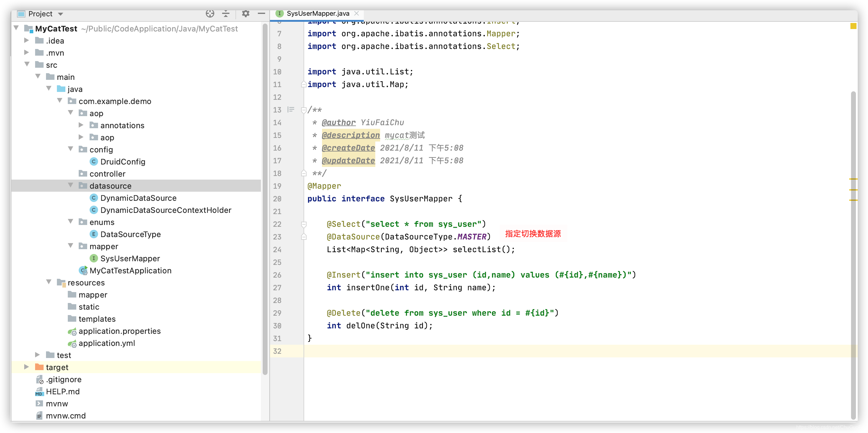This screenshot has width=868, height=433.
Task: Select the DynamicDataSource class icon
Action: click(94, 198)
